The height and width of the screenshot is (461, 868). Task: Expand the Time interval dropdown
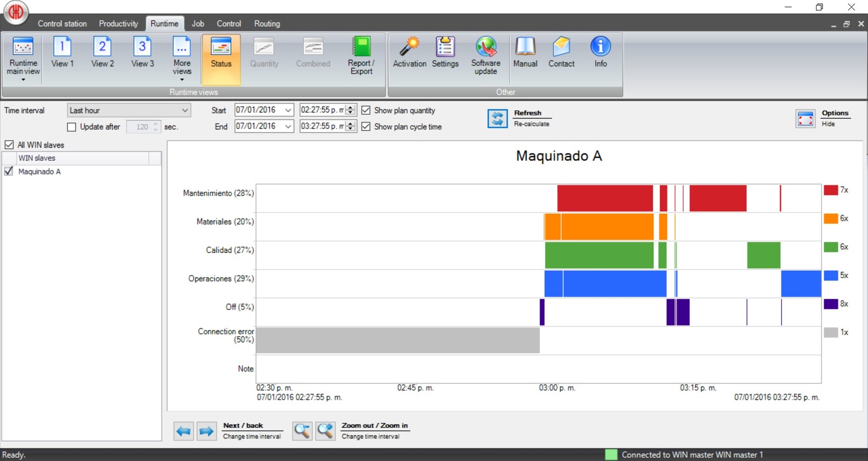pos(185,110)
